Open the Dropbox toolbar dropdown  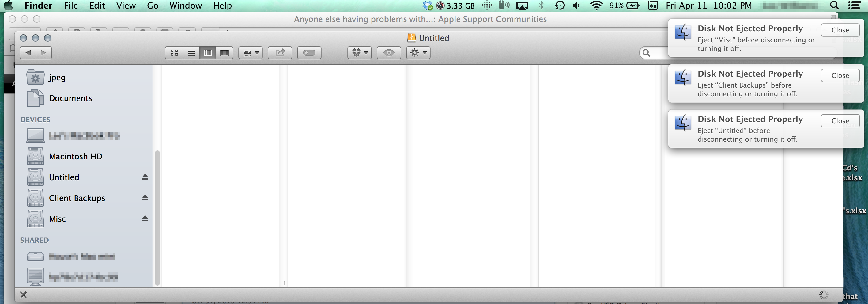tap(360, 53)
